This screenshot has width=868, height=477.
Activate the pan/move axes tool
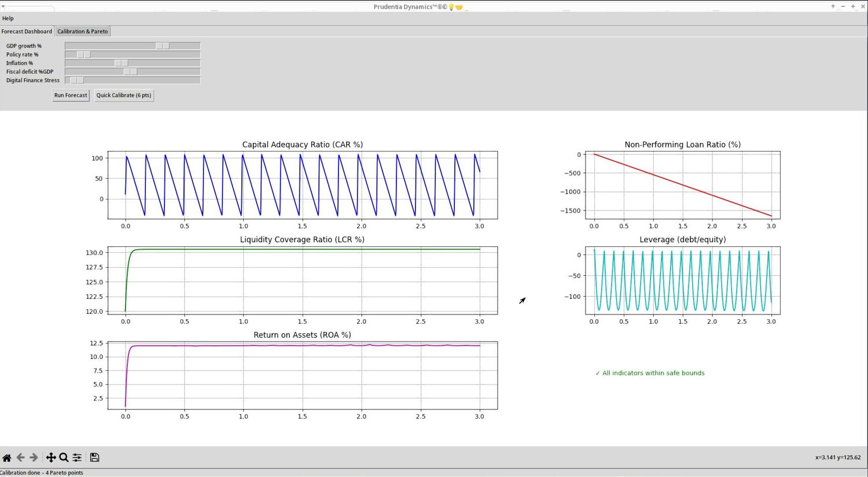click(51, 457)
